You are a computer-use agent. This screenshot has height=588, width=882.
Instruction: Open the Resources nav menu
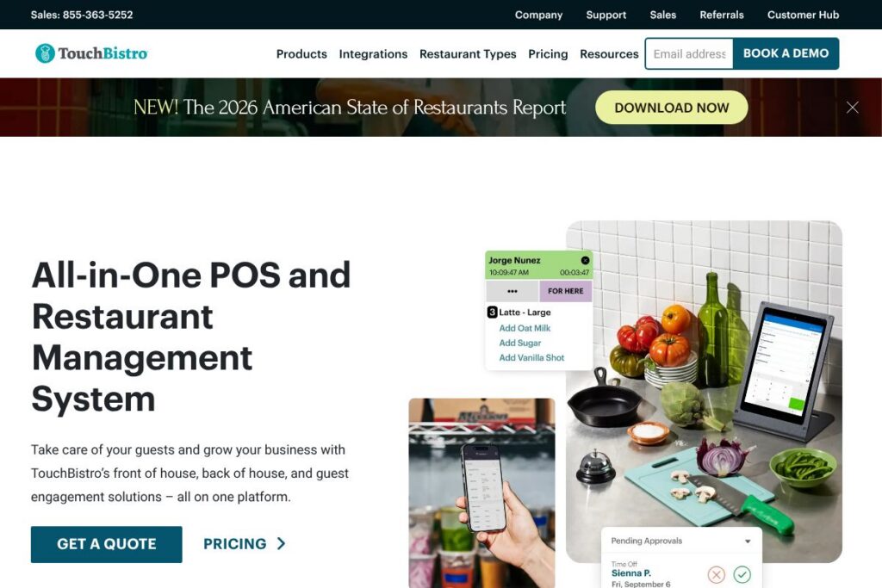[609, 54]
